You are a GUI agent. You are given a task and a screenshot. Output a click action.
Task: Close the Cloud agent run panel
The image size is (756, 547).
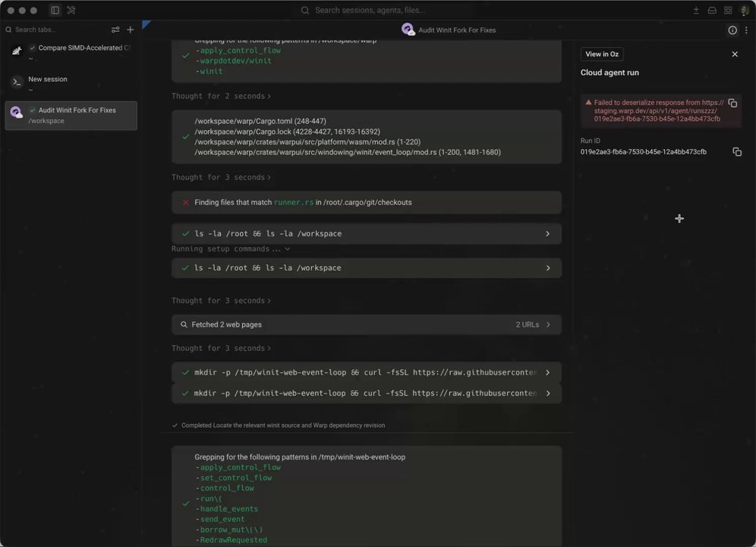pyautogui.click(x=735, y=54)
